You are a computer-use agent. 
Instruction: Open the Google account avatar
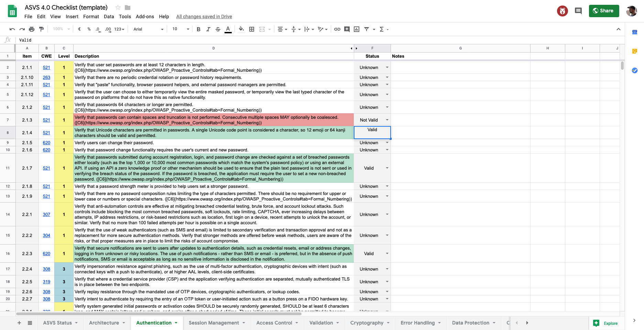click(632, 11)
